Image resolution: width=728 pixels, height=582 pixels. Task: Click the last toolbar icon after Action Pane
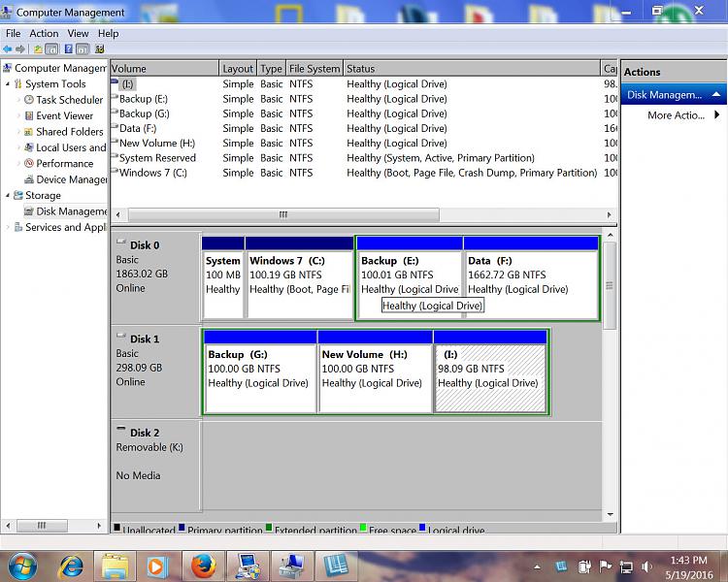point(99,48)
